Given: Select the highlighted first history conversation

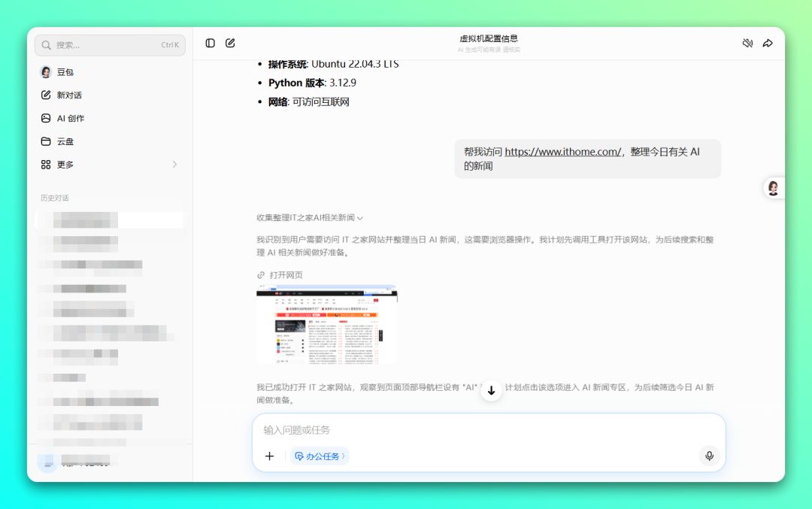Looking at the screenshot, I should point(110,220).
